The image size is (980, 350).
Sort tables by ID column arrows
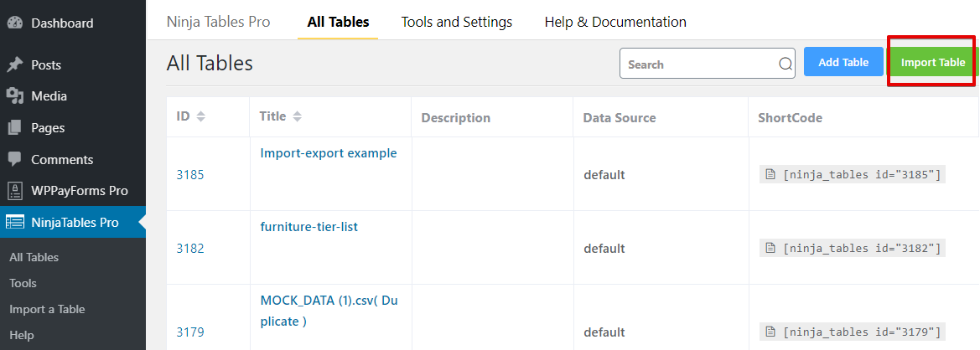click(201, 117)
